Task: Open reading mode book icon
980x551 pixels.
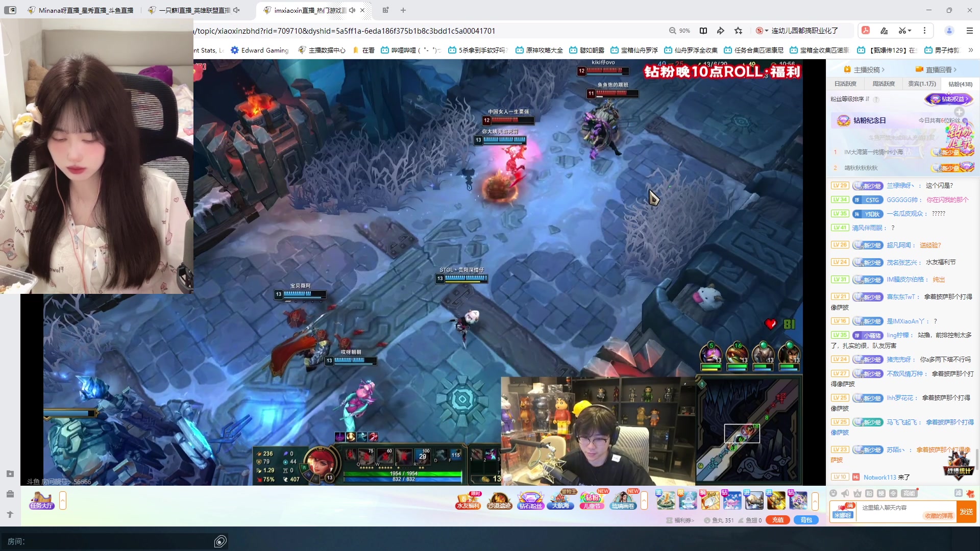Action: 703,31
